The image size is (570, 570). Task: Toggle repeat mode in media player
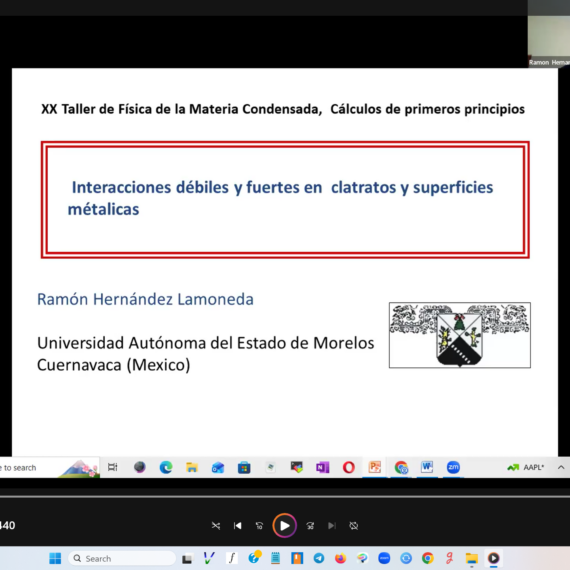pyautogui.click(x=354, y=526)
